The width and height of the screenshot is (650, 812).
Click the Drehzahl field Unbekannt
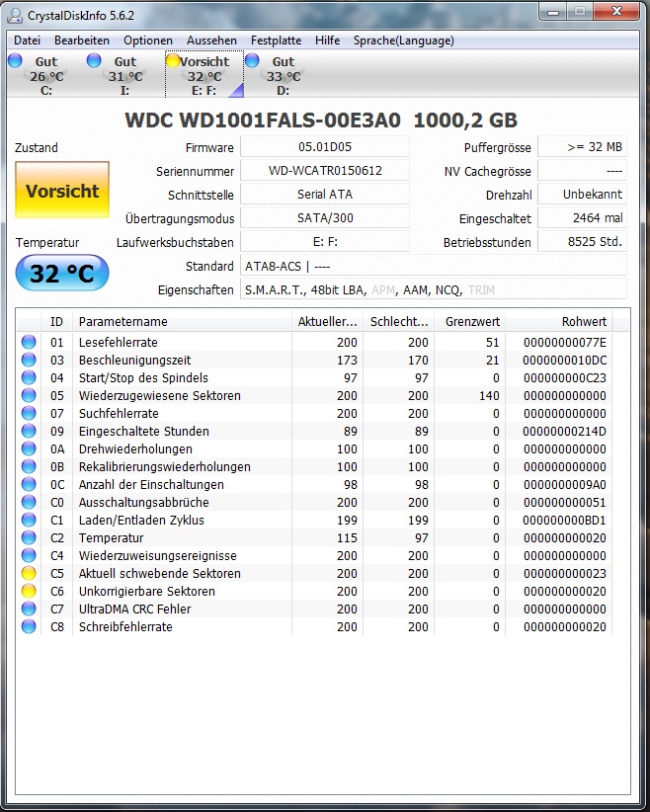click(x=582, y=195)
